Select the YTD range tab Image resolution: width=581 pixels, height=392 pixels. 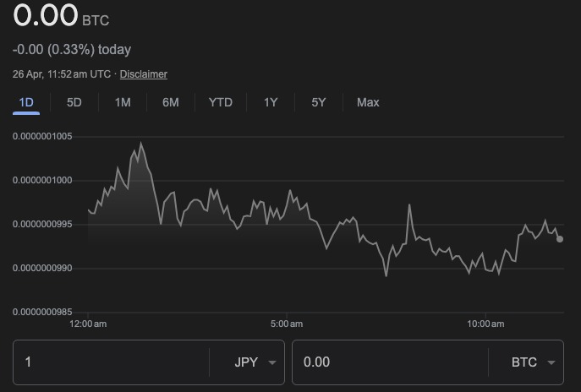220,102
